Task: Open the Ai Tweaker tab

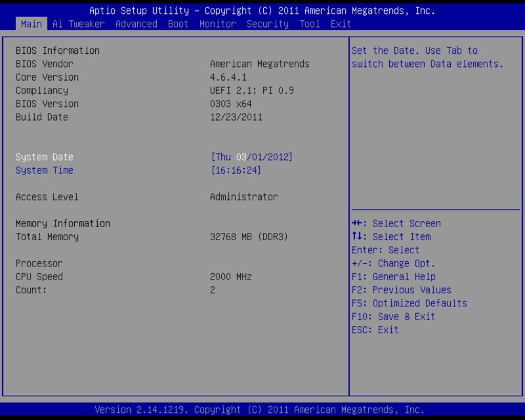Action: 78,24
